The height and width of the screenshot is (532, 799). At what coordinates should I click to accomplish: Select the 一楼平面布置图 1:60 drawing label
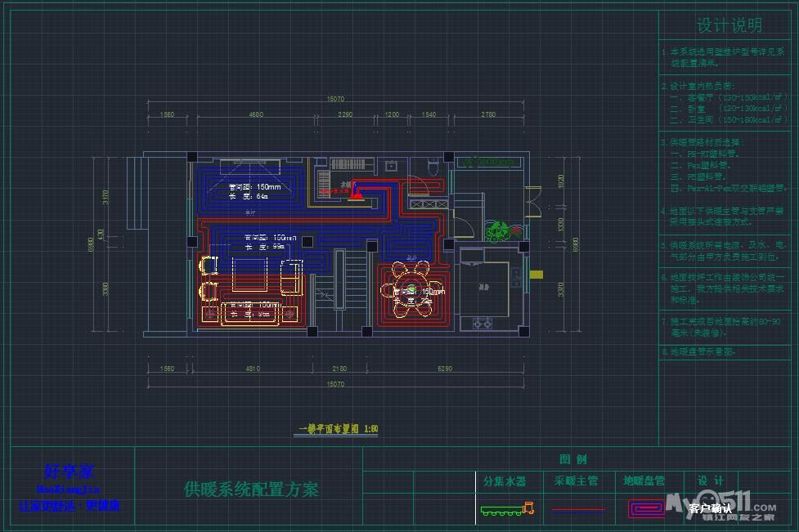338,428
